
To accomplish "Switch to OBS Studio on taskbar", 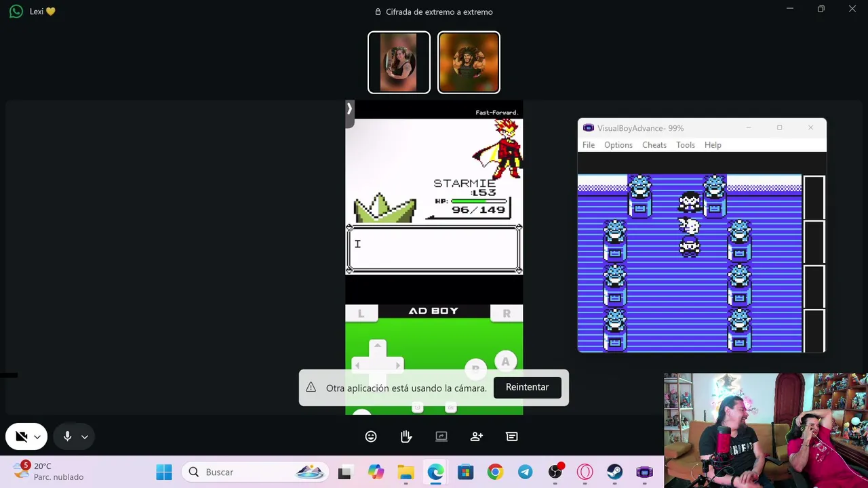I will coord(555,472).
